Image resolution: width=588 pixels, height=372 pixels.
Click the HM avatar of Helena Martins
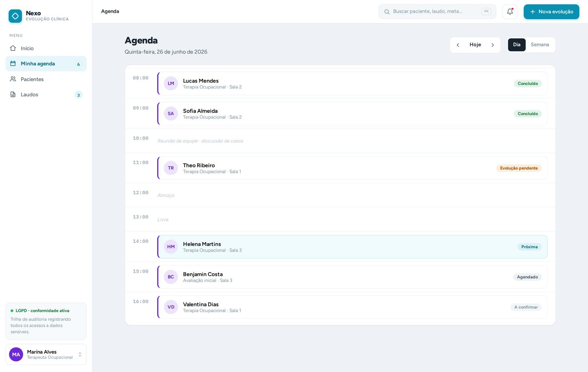point(171,247)
